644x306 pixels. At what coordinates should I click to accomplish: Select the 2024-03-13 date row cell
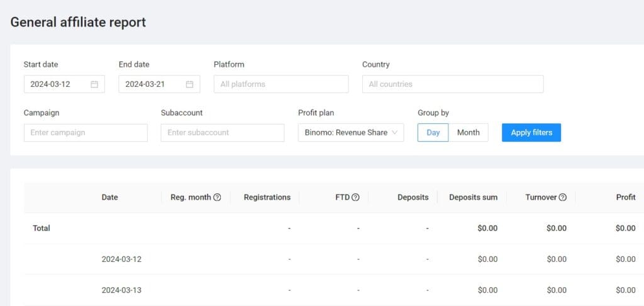121,290
